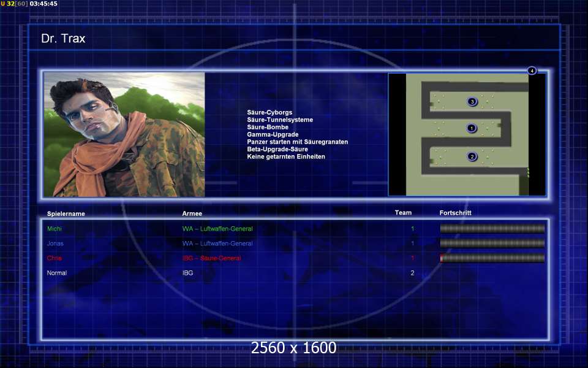588x368 pixels.
Task: Click Chris's army 'IBG – Säure-General'
Action: pyautogui.click(x=211, y=258)
